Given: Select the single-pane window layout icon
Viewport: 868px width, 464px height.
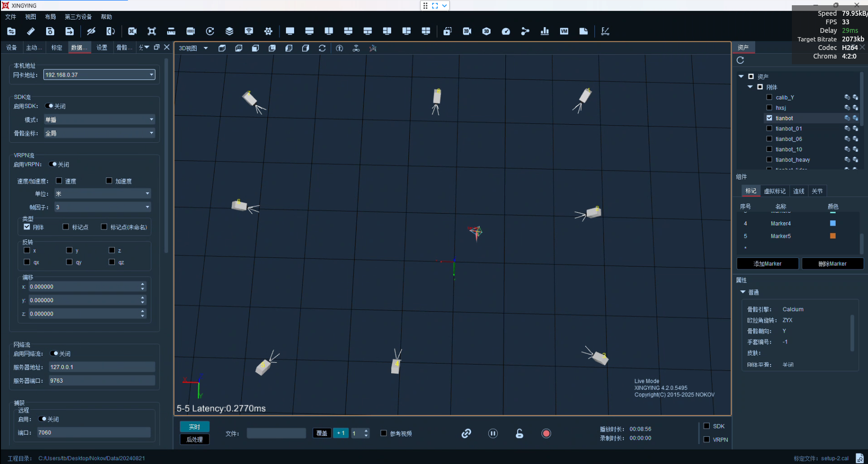Looking at the screenshot, I should (x=290, y=31).
